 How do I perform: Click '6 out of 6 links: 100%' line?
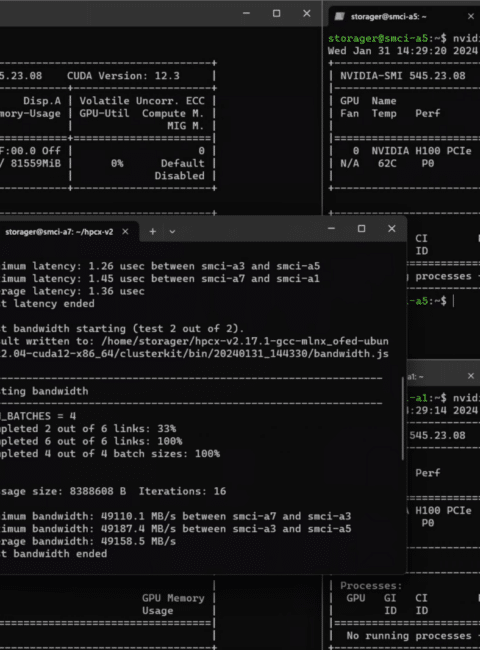(91, 441)
